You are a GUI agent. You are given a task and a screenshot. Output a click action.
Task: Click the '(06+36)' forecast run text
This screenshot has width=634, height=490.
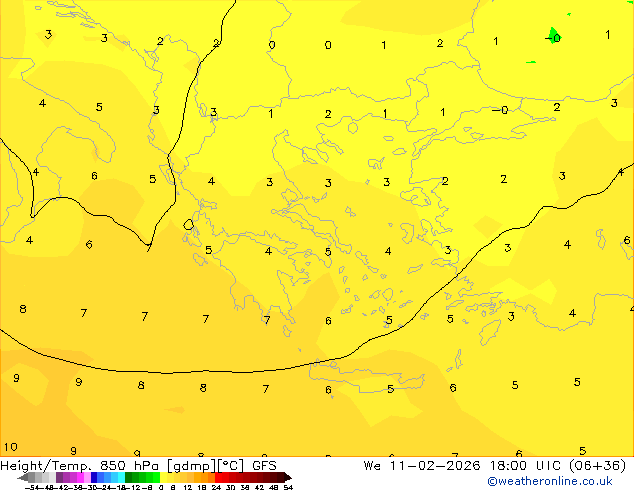598,466
